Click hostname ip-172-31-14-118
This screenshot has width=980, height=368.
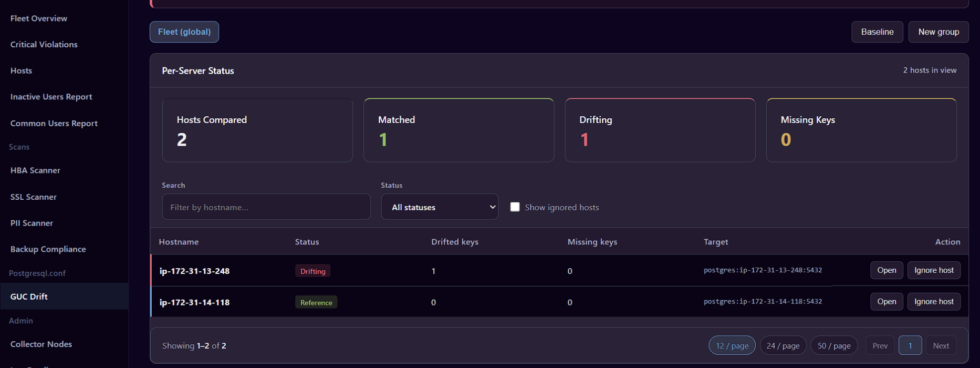194,302
